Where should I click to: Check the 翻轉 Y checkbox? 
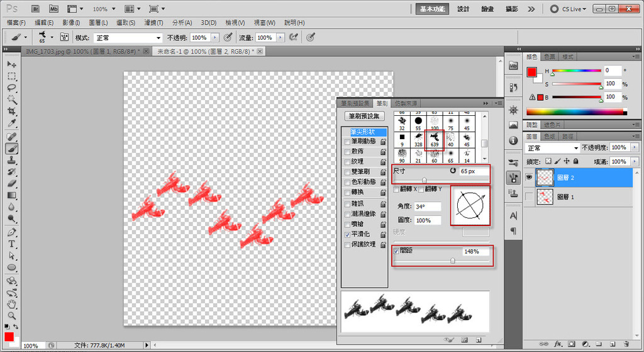[x=421, y=189]
